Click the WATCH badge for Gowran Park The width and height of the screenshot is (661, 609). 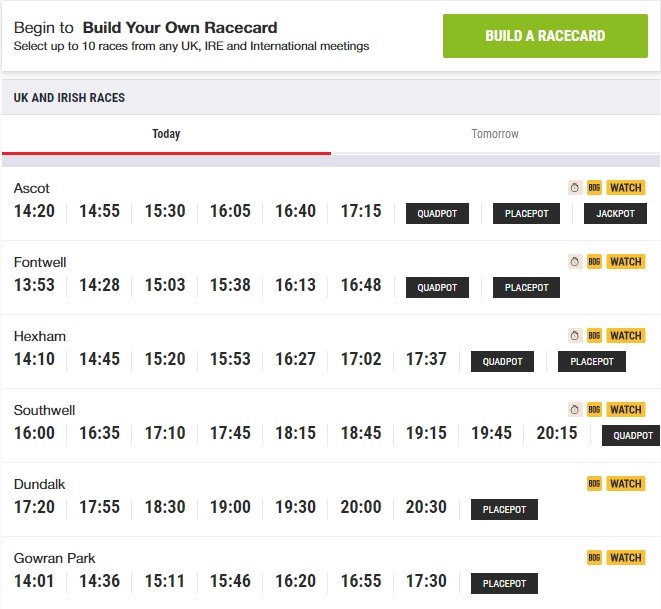pyautogui.click(x=626, y=558)
